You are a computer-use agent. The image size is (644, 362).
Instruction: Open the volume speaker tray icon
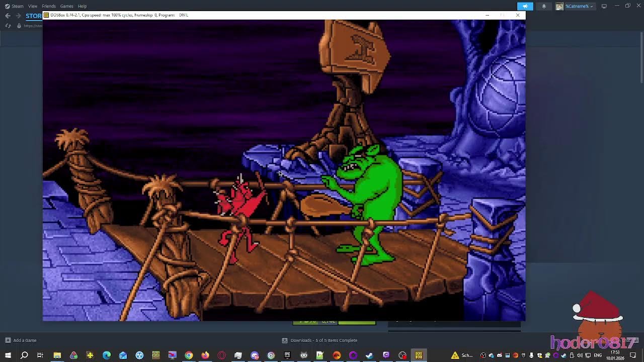[580, 355]
